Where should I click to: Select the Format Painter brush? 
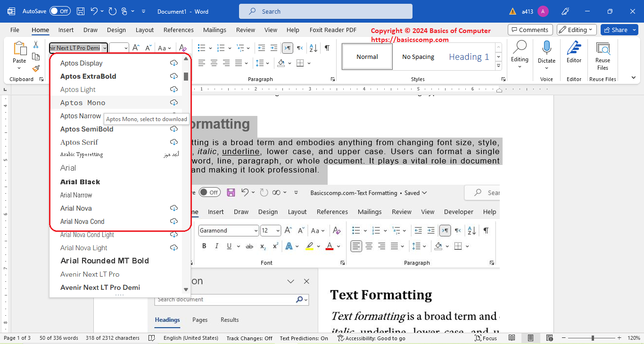(x=36, y=68)
